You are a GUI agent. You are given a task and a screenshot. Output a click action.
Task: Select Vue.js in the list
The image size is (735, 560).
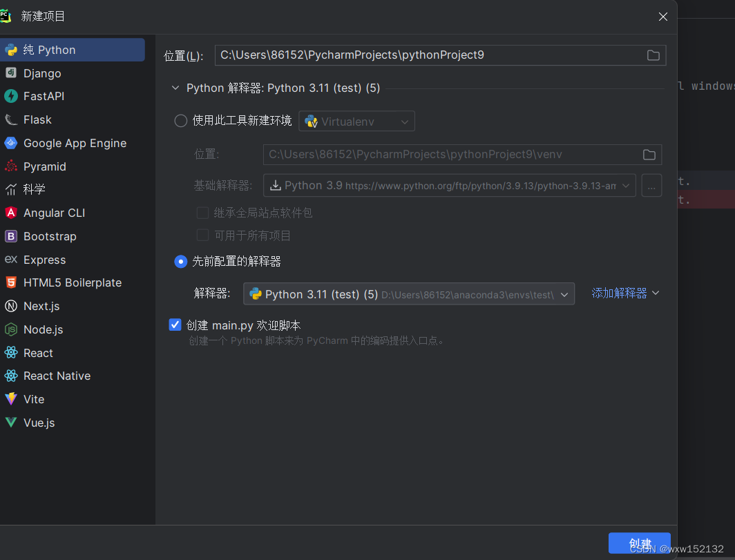point(72,422)
